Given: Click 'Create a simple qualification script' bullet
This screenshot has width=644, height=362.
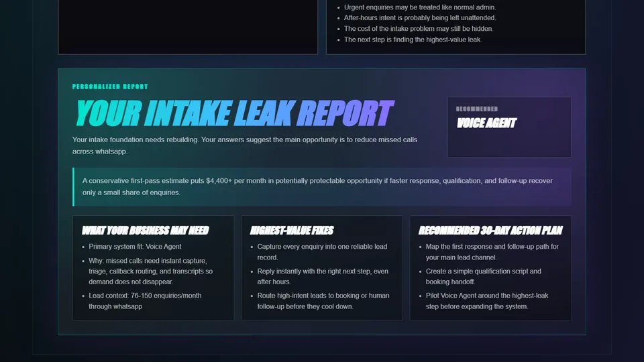Looking at the screenshot, I should (484, 276).
